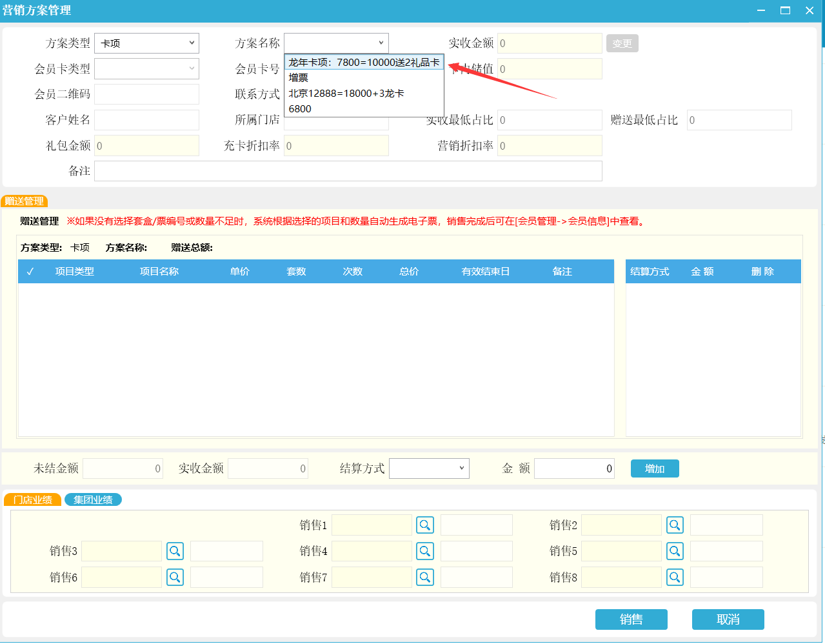Image resolution: width=825 pixels, height=644 pixels.
Task: Switch to the 门店业绩 tab
Action: pyautogui.click(x=33, y=500)
